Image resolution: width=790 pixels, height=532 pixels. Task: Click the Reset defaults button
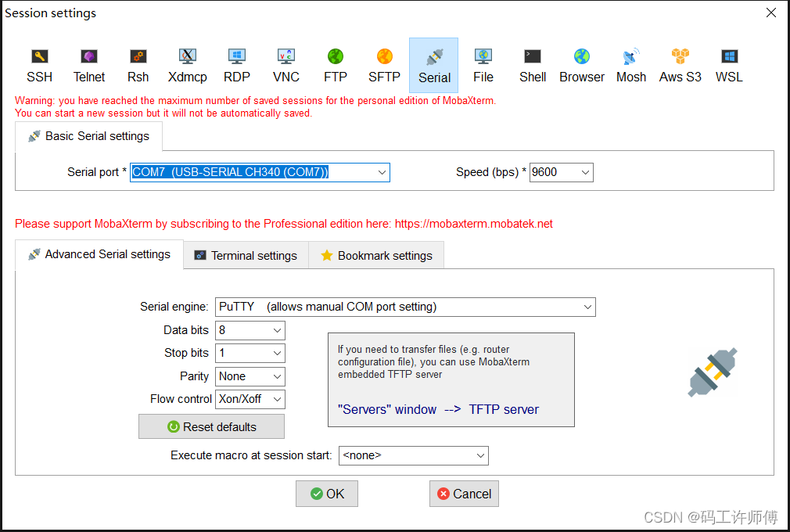(x=212, y=426)
